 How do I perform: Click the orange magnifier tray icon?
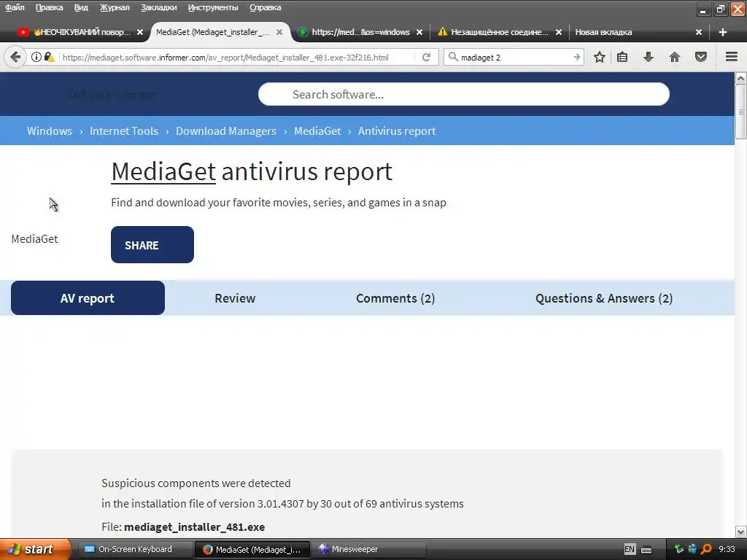[x=706, y=549]
